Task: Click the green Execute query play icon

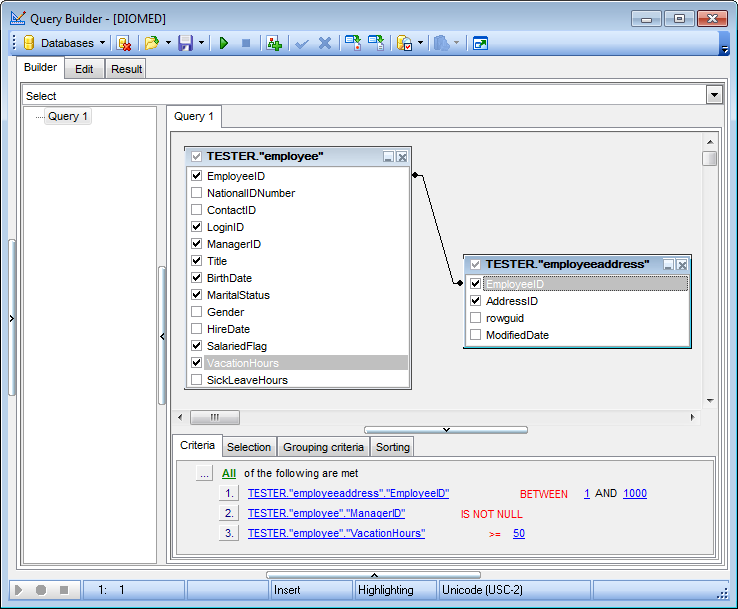Action: (x=224, y=43)
